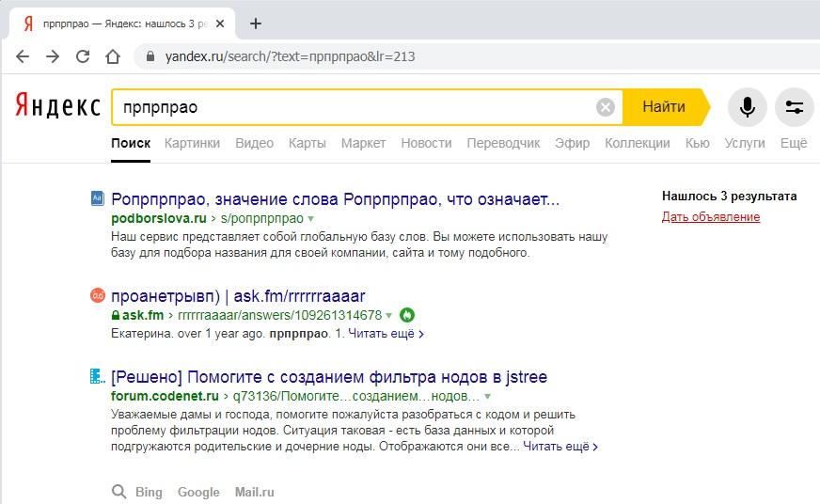This screenshot has height=504, width=820.
Task: Open search settings sliders icon
Action: point(795,107)
